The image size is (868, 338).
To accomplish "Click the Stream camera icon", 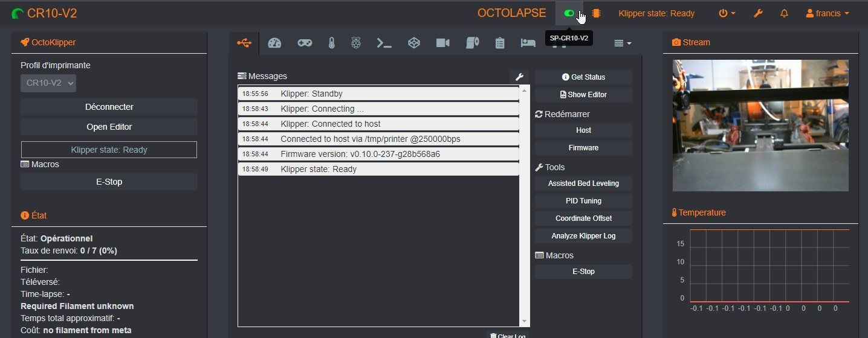I will coord(676,42).
